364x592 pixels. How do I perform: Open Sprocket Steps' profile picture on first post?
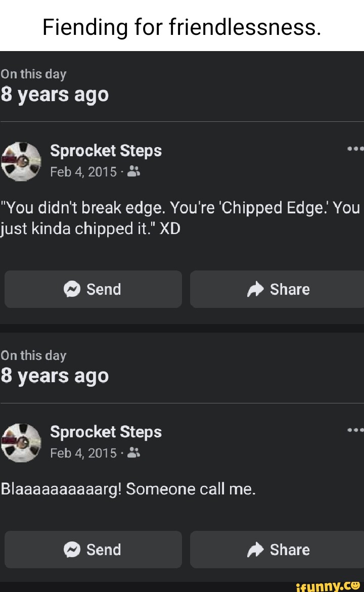[x=21, y=163]
